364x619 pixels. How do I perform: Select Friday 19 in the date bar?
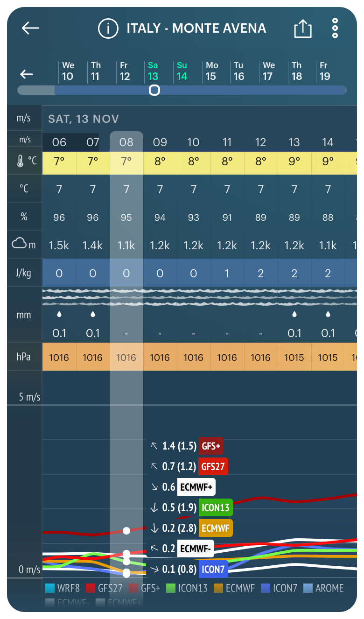click(x=324, y=71)
